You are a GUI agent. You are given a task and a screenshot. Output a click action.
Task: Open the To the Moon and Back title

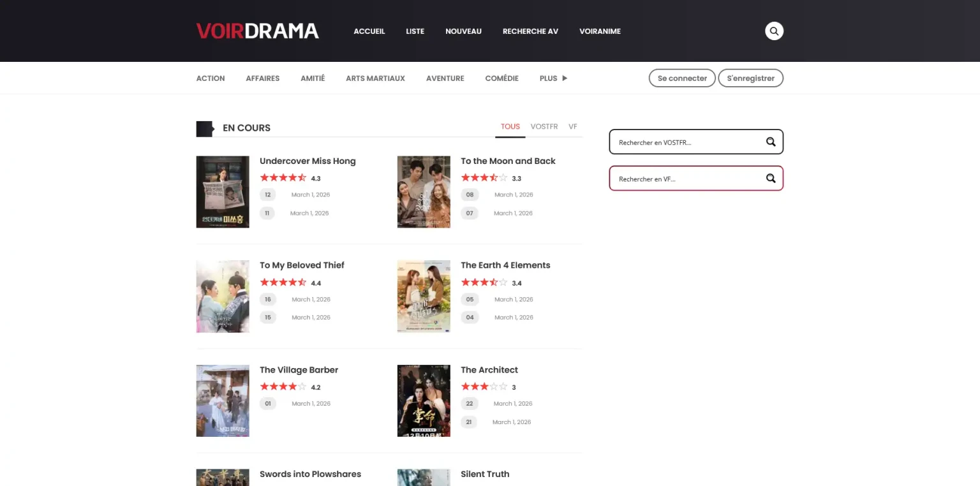point(508,161)
